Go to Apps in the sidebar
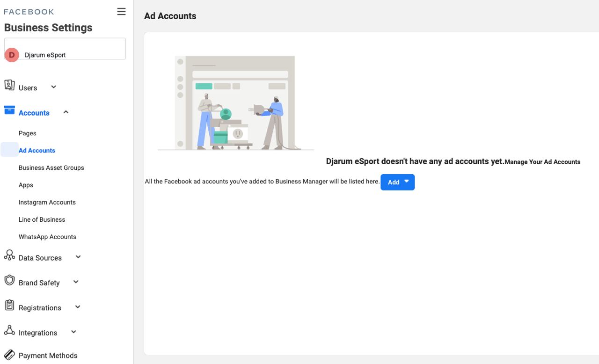Image resolution: width=599 pixels, height=364 pixels. pyautogui.click(x=26, y=185)
